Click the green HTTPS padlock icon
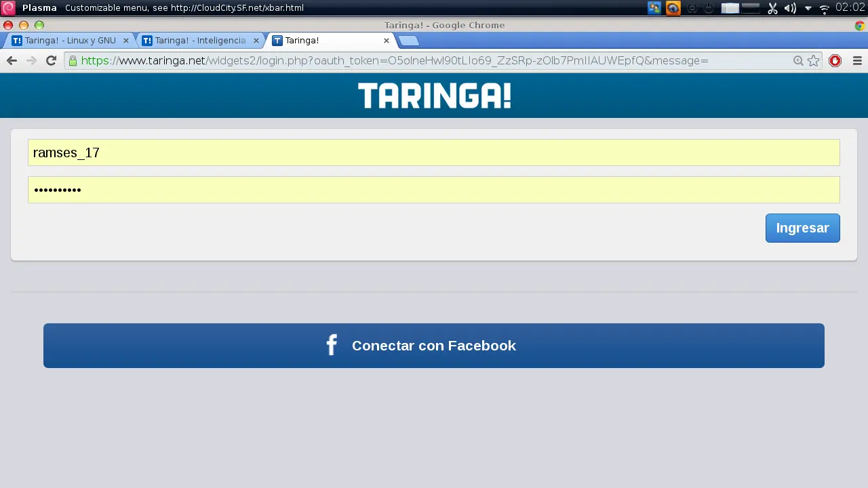 pyautogui.click(x=73, y=61)
